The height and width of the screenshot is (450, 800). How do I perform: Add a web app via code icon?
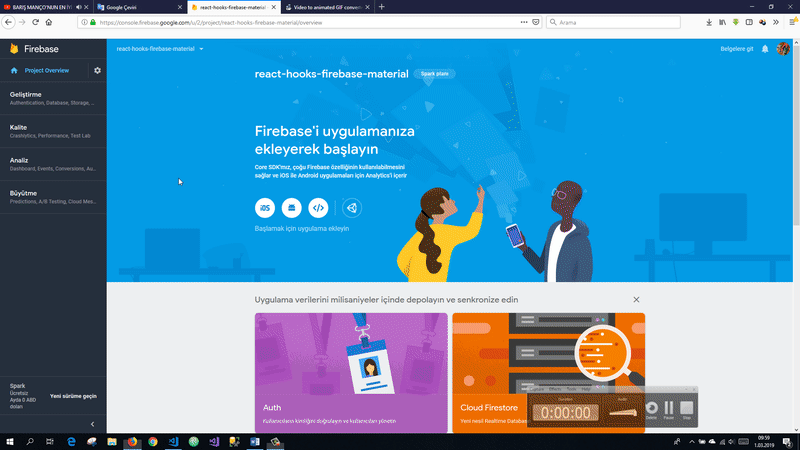pyautogui.click(x=318, y=208)
